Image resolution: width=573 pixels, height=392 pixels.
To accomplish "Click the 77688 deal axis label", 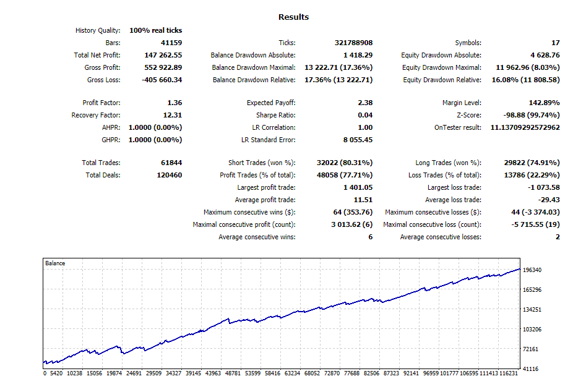I will pyautogui.click(x=351, y=373).
